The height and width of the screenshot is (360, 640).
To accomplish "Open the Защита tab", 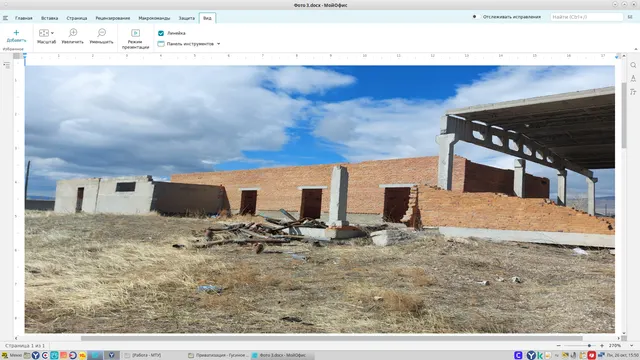I will pyautogui.click(x=187, y=18).
